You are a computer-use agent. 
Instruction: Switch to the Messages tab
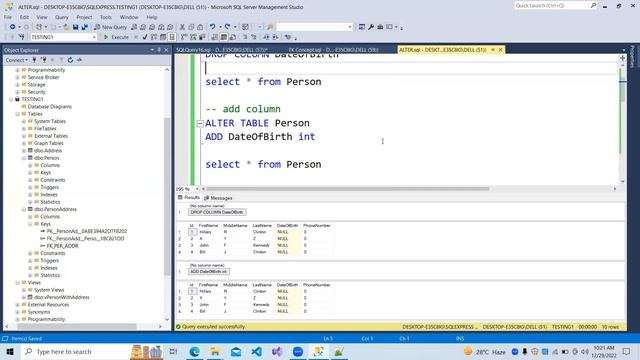218,198
